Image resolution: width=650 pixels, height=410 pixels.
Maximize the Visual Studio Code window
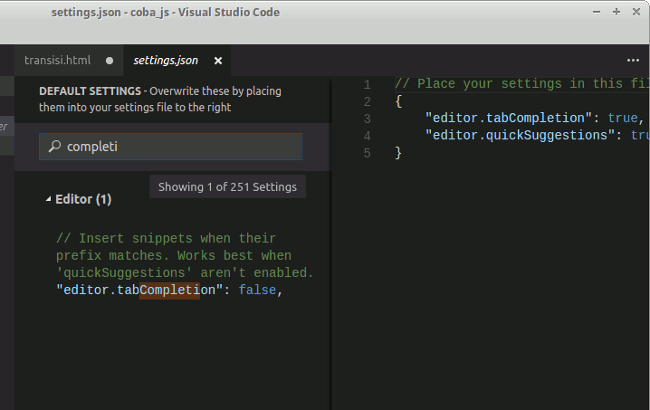616,12
